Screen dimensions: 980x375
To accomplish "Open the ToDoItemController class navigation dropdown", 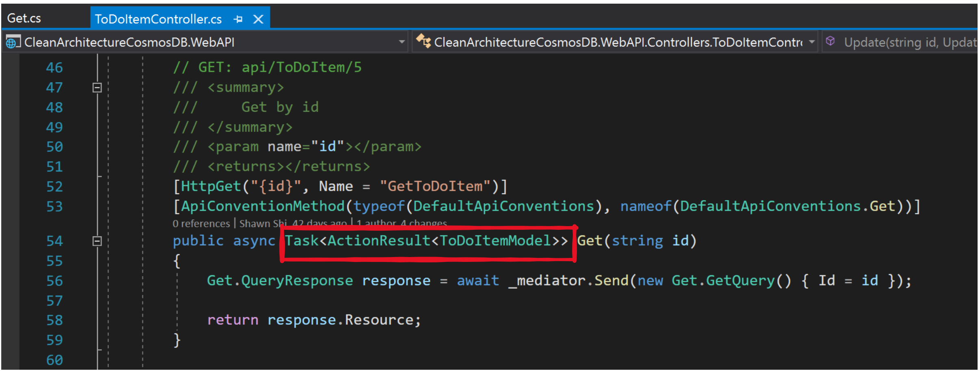I will pyautogui.click(x=811, y=41).
